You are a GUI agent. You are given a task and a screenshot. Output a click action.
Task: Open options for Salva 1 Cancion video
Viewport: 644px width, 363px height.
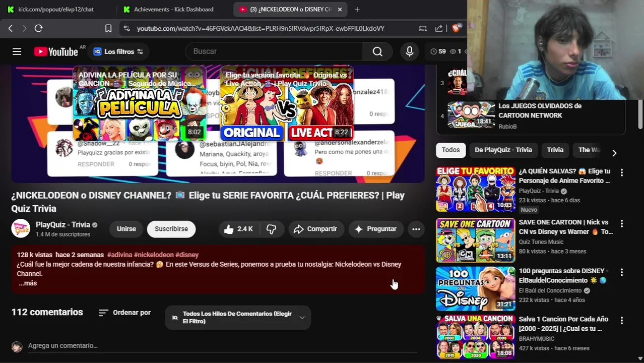coord(621,321)
